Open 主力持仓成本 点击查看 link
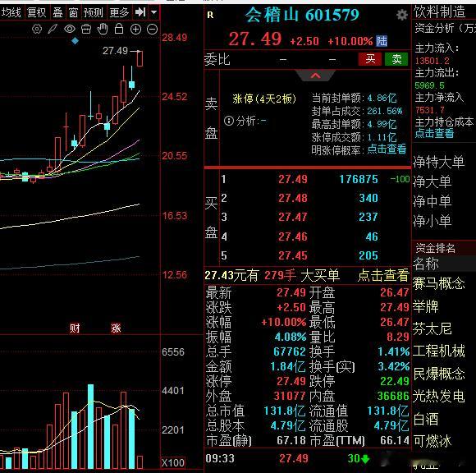The width and height of the screenshot is (476, 473). [x=434, y=133]
